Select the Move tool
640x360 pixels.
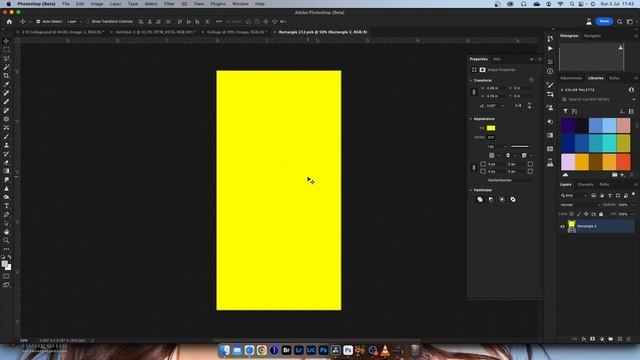point(6,41)
